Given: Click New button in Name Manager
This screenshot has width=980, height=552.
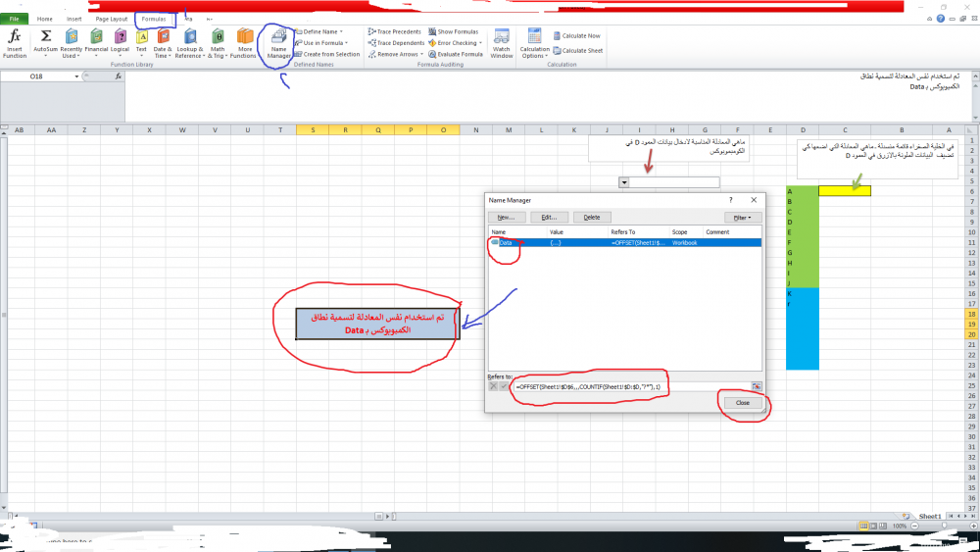Looking at the screenshot, I should (x=507, y=218).
